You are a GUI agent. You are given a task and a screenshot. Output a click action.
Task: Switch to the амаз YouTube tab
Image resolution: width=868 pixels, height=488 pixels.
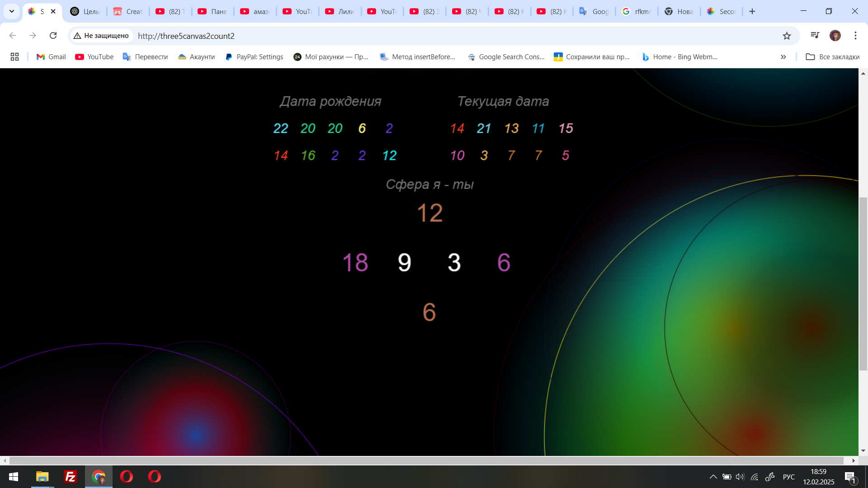(255, 11)
